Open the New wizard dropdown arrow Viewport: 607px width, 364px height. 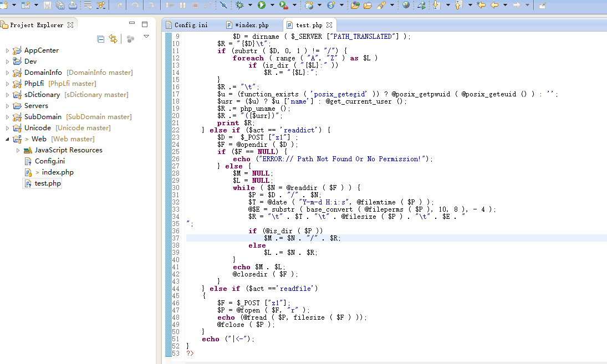coord(14,5)
